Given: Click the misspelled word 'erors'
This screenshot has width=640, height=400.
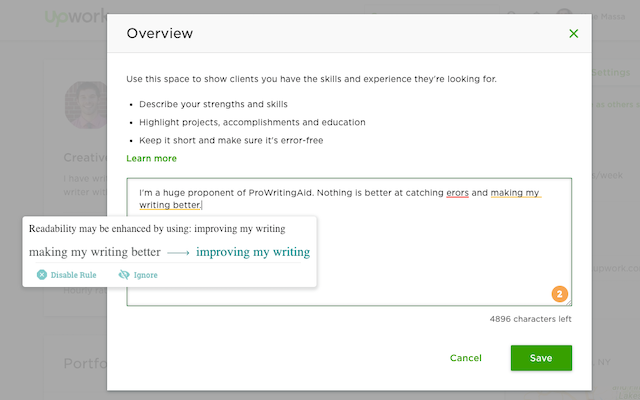Looking at the screenshot, I should pyautogui.click(x=457, y=193).
